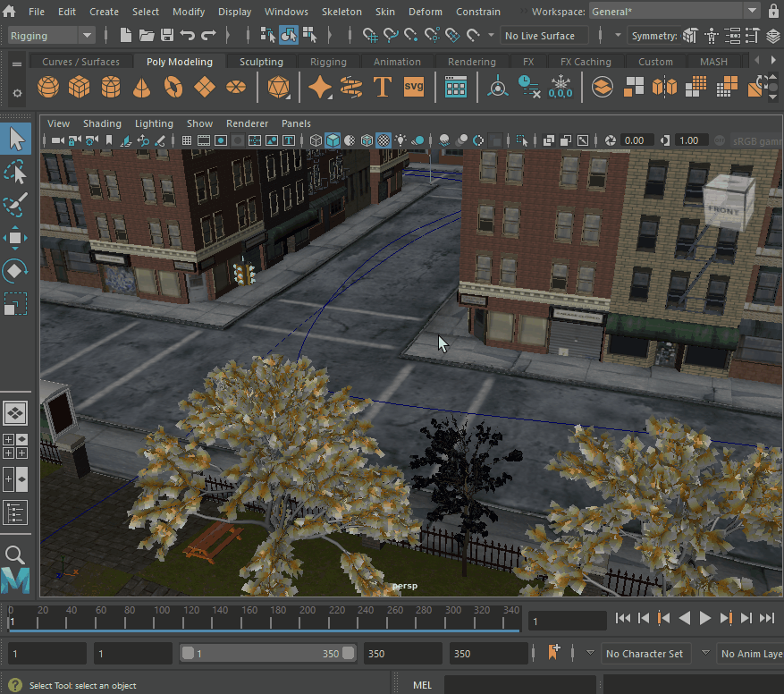Create a polygon sphere from the shelf

point(48,88)
